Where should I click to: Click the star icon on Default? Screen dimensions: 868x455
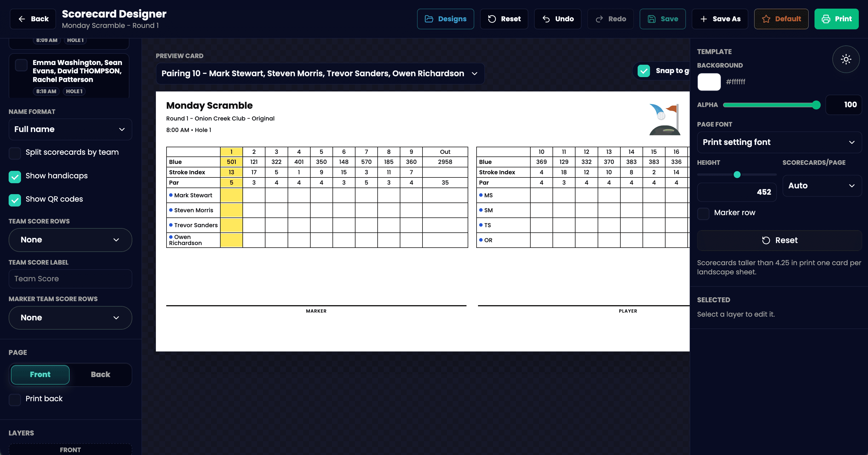(x=766, y=19)
